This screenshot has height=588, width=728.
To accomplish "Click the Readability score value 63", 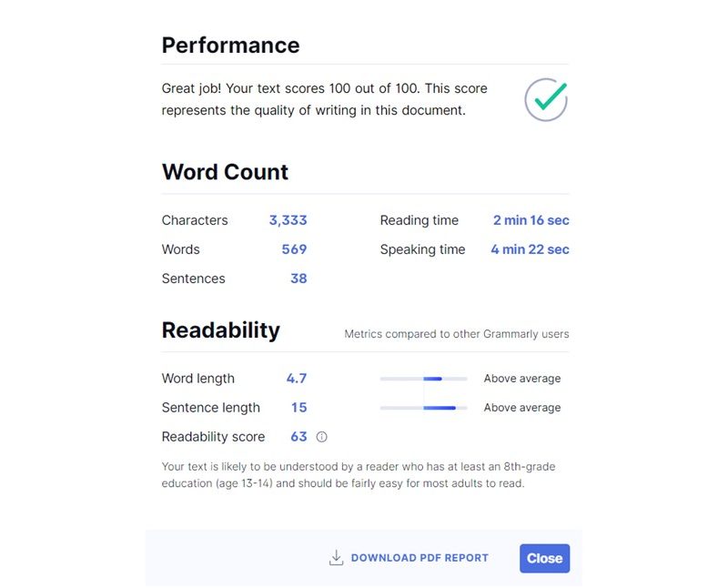I will (x=298, y=437).
